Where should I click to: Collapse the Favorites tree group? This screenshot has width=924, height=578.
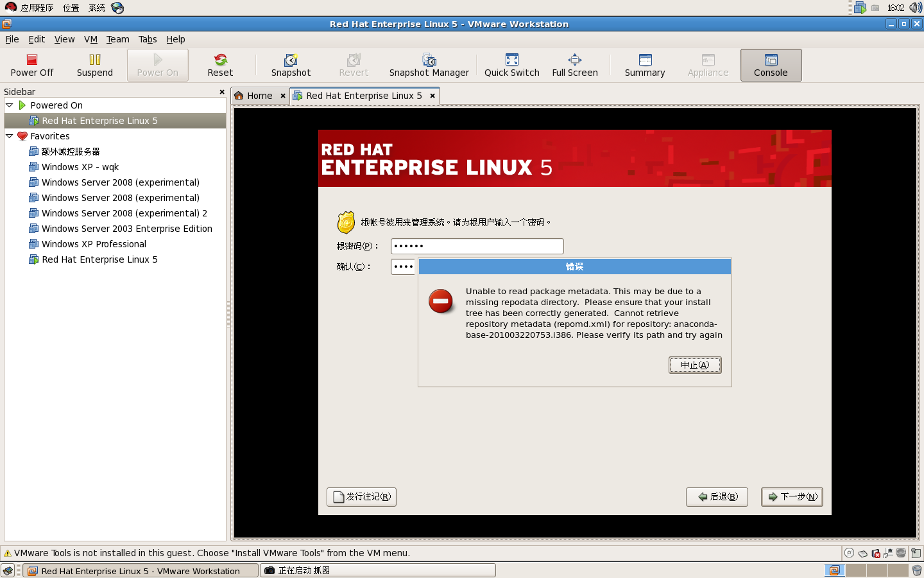pyautogui.click(x=10, y=136)
